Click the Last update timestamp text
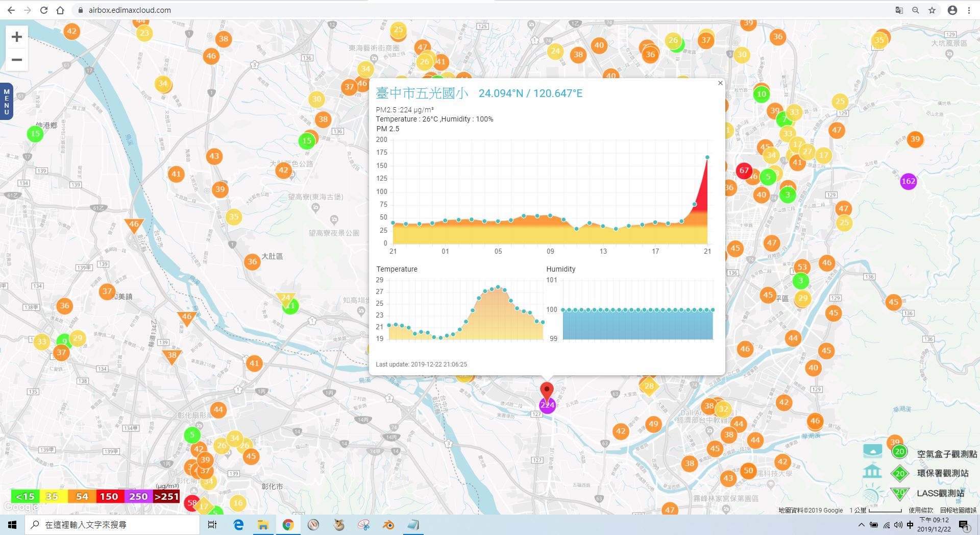This screenshot has width=980, height=535. (x=422, y=364)
